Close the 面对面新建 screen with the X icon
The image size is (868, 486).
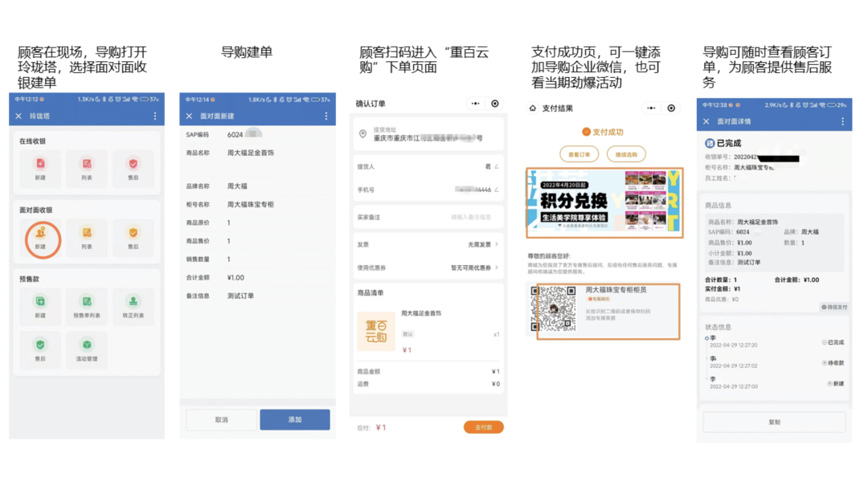click(x=190, y=116)
